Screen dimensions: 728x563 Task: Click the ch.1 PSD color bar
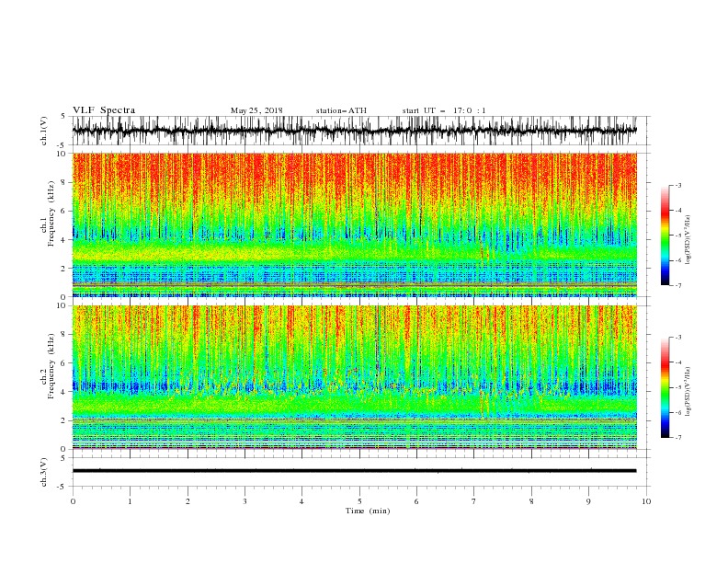point(665,236)
